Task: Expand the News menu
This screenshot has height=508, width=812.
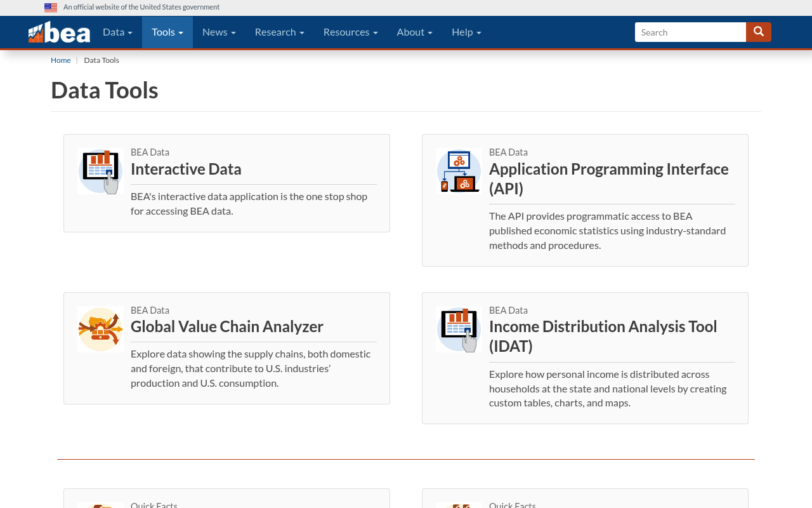Action: coord(219,32)
